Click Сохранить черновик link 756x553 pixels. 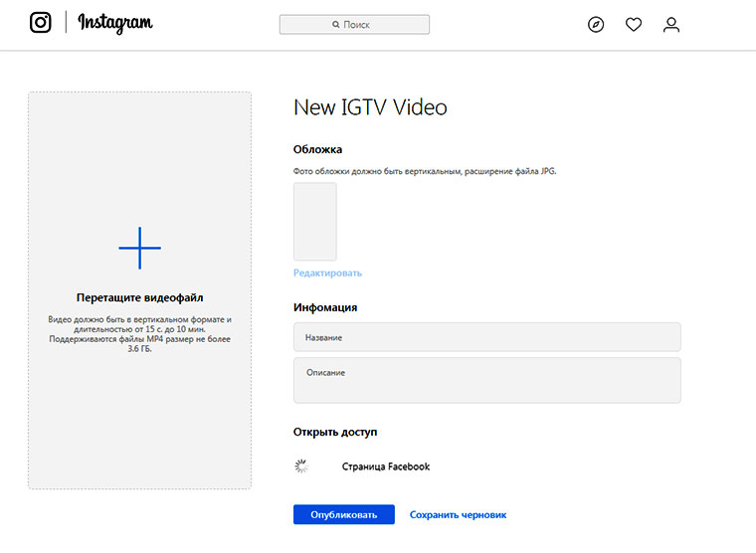(458, 515)
